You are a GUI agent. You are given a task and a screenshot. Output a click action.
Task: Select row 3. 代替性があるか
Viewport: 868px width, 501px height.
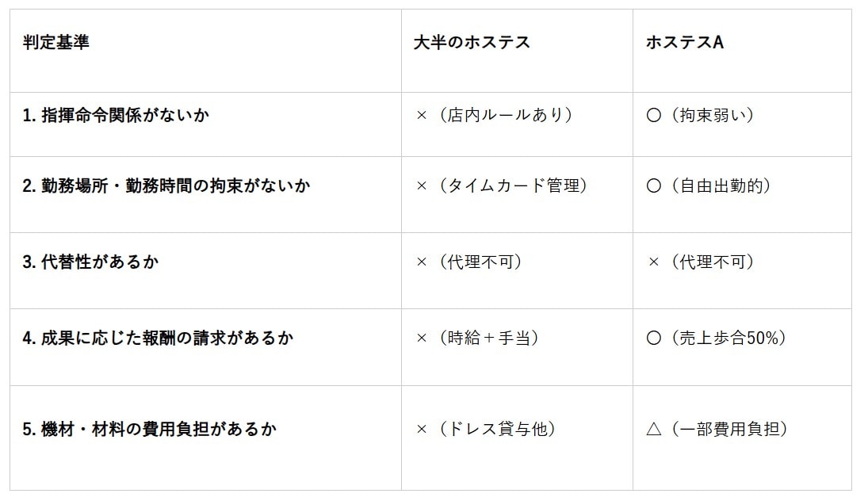click(90, 262)
